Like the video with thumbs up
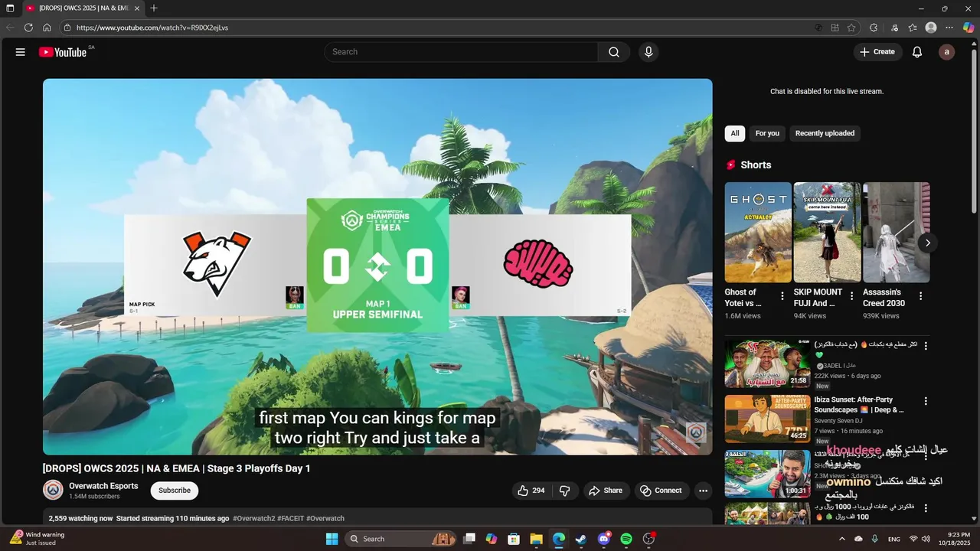This screenshot has height=551, width=980. tap(531, 491)
